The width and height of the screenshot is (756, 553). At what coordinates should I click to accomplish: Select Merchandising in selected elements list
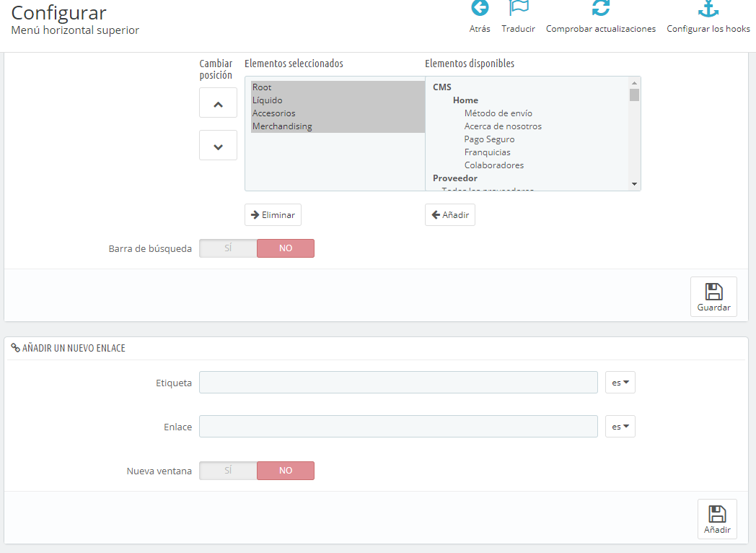coord(338,126)
